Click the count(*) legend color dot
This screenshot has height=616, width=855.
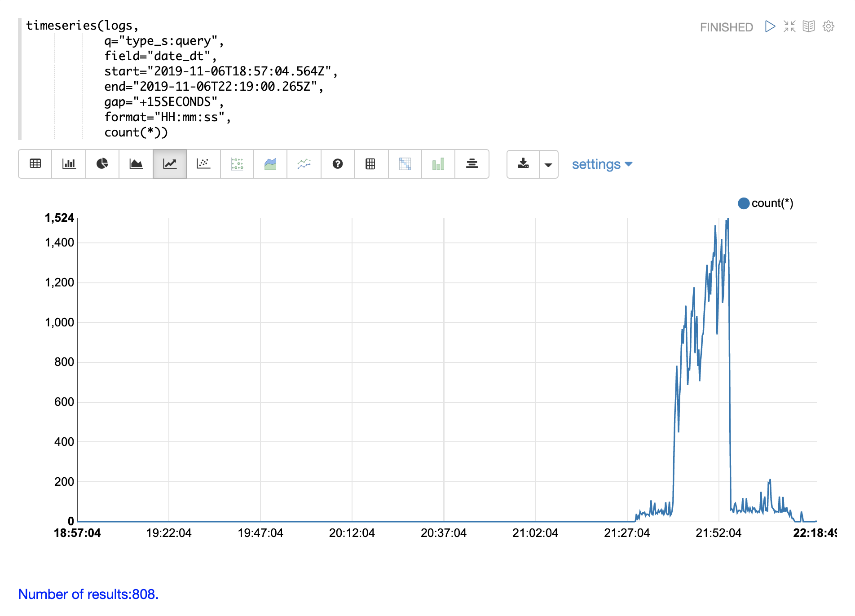click(744, 203)
